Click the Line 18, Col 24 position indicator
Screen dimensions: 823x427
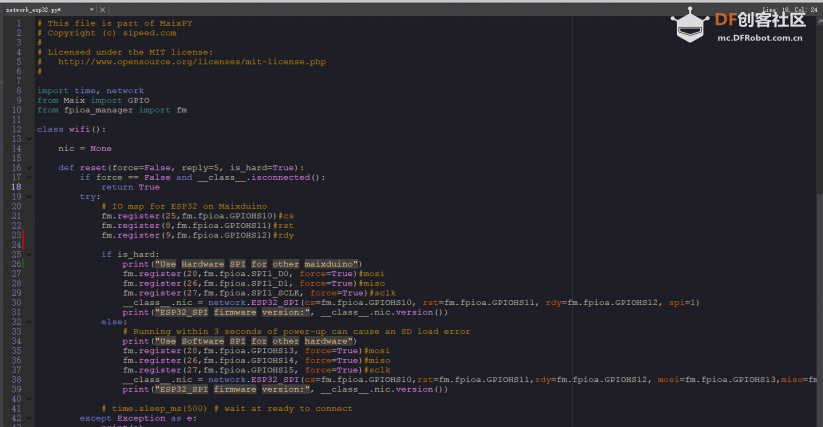click(790, 10)
